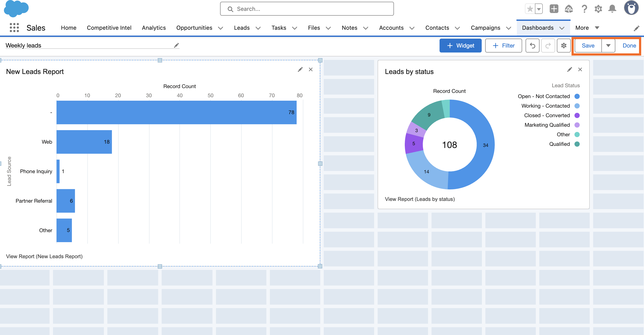Open View Report (New Leads Report) link

pos(44,256)
